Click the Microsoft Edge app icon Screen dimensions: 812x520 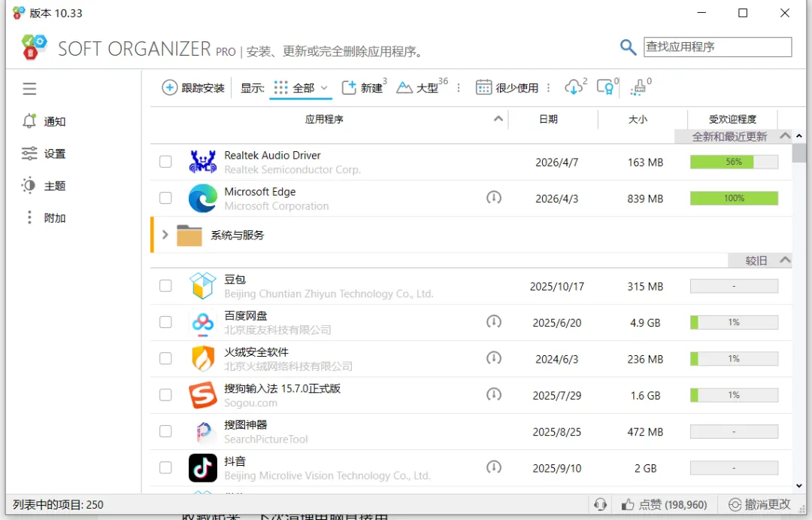[202, 198]
